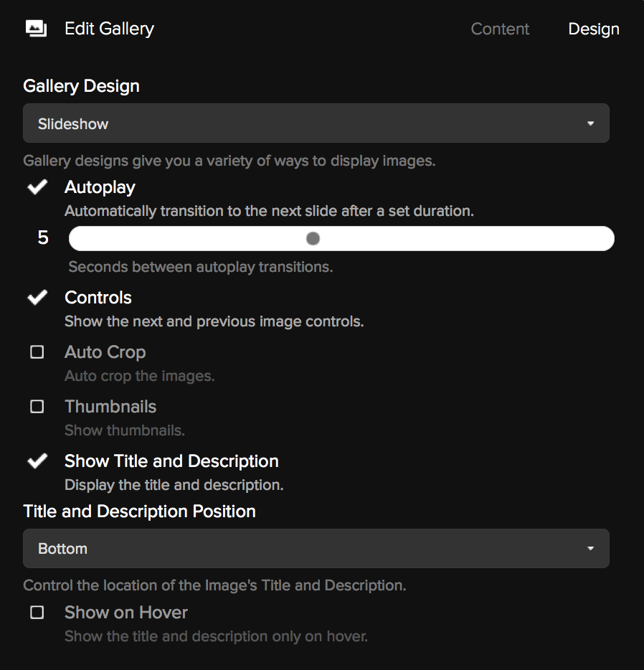Click the arrow on the Bottom dropdown
644x670 pixels.
click(591, 549)
